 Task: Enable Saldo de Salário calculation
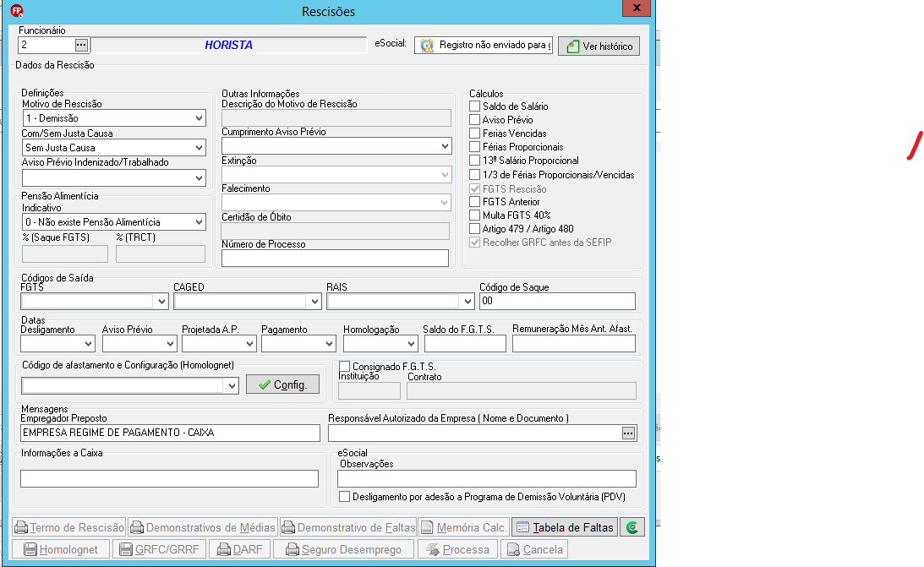[x=474, y=106]
